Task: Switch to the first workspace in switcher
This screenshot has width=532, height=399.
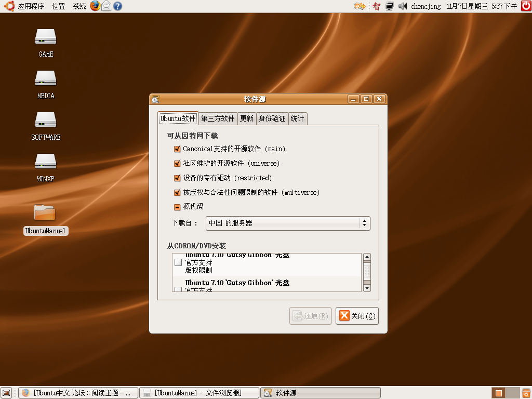Action: (x=498, y=393)
